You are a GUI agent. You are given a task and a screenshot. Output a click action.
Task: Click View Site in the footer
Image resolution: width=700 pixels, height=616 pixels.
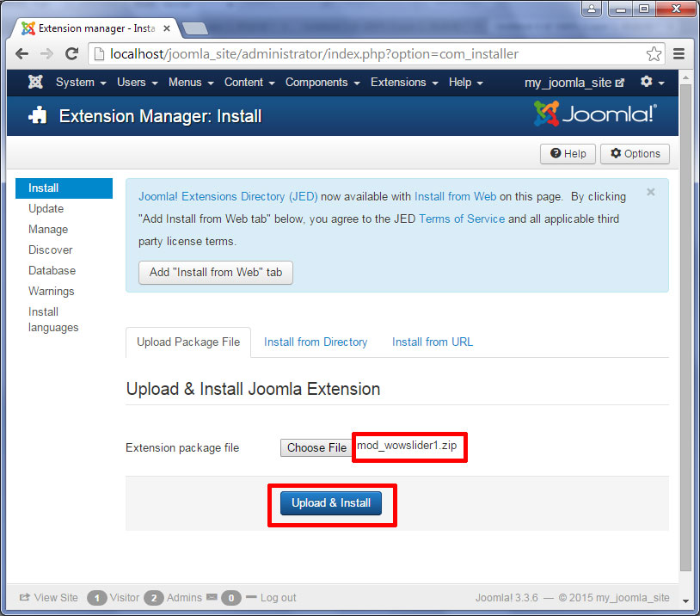click(x=49, y=597)
